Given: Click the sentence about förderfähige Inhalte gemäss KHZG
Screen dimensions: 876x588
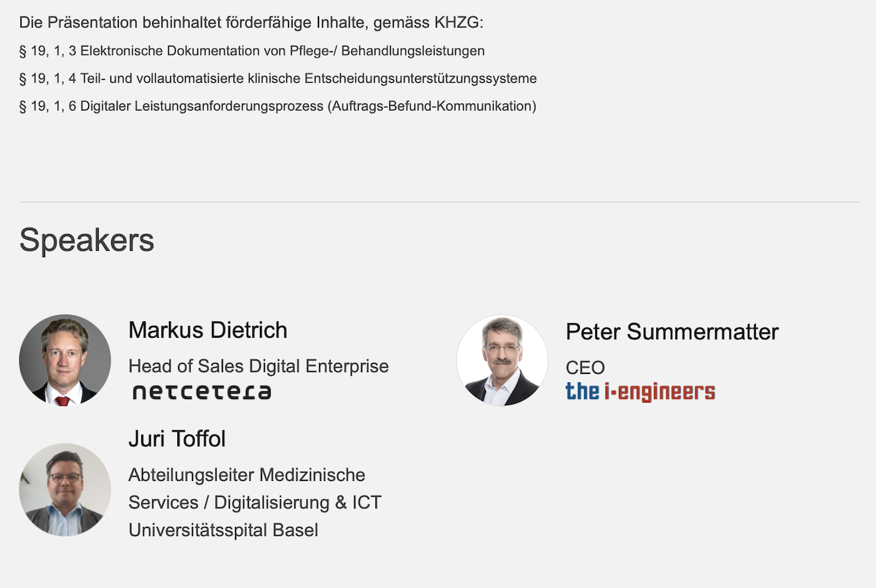Looking at the screenshot, I should tap(251, 23).
